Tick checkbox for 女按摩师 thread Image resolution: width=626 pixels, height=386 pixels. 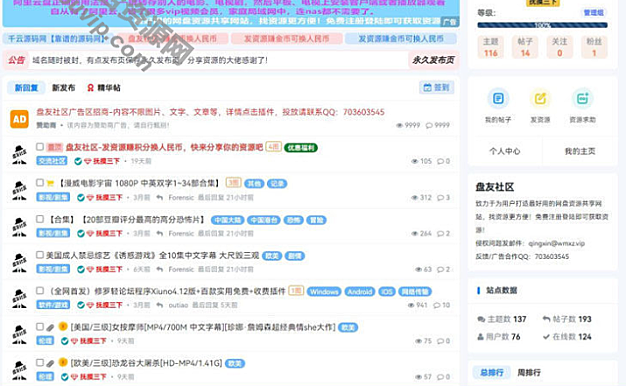pos(40,327)
